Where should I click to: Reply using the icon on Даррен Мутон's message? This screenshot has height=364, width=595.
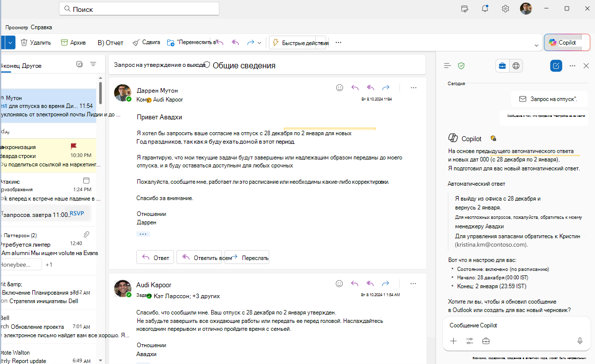(x=355, y=88)
